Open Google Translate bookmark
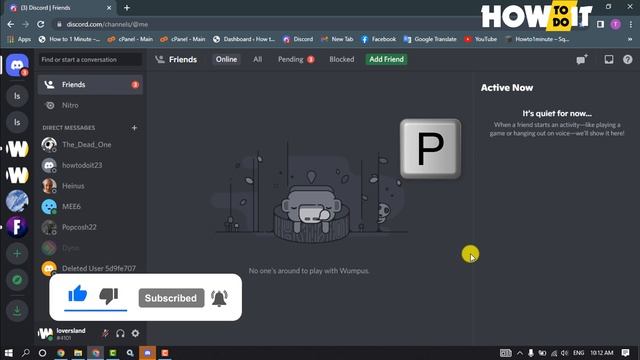The image size is (640, 360). click(x=430, y=39)
